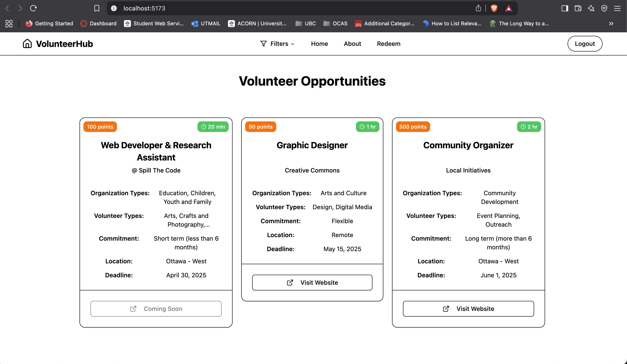Viewport: 627px width, 364px height.
Task: Open the VPN shield icon
Action: 604,8
